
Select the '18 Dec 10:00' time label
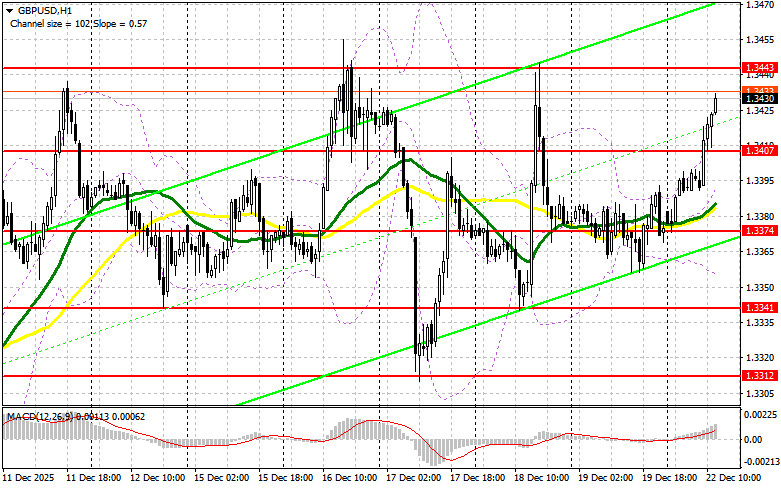tap(541, 478)
